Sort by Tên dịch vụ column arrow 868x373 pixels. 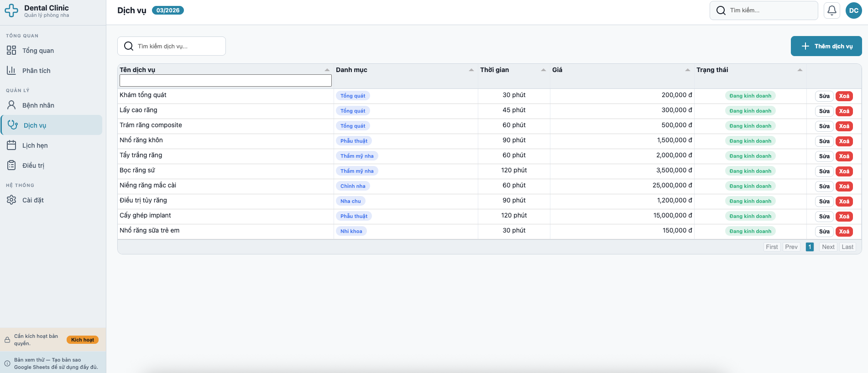point(327,70)
